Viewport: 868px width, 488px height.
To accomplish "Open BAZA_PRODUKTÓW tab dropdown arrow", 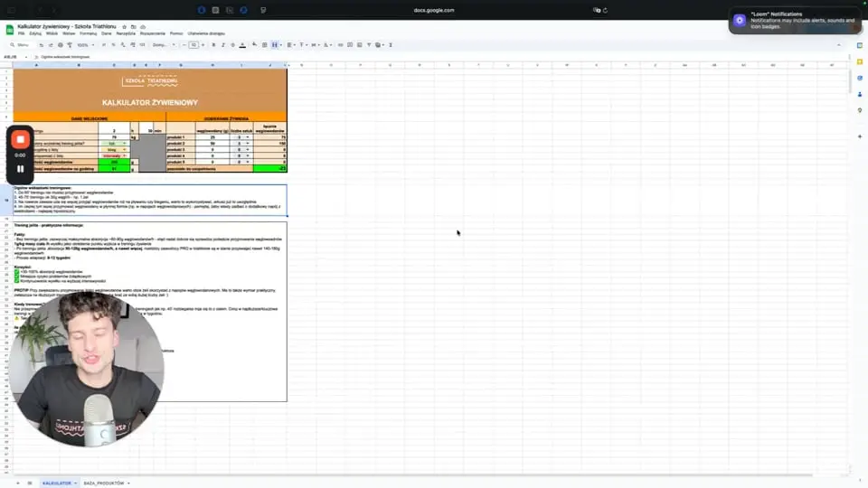I will pos(128,483).
